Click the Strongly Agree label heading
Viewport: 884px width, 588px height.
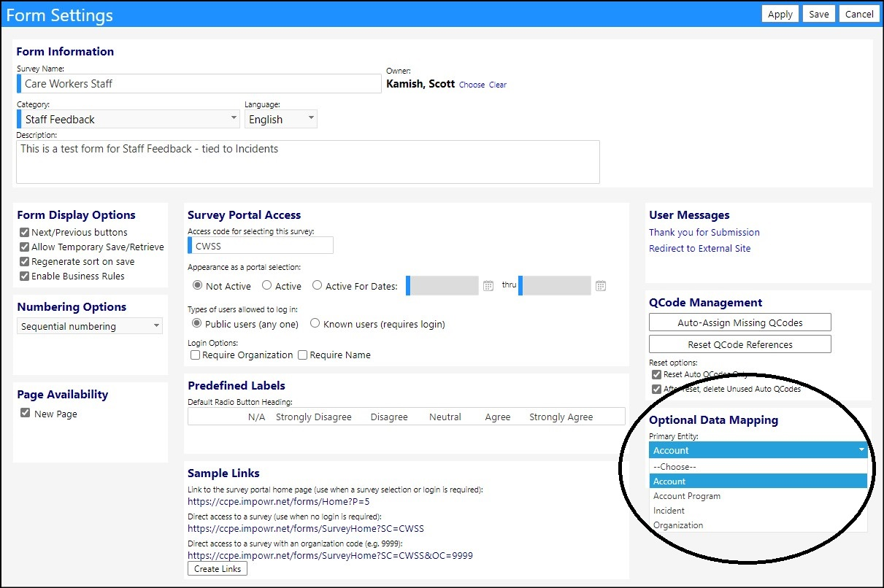tap(561, 417)
